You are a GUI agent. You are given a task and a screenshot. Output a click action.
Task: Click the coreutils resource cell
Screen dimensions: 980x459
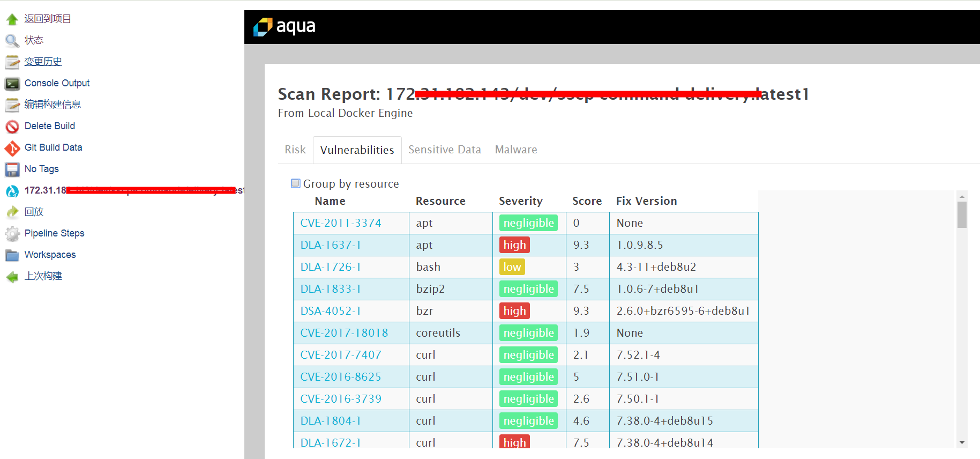[x=451, y=333]
